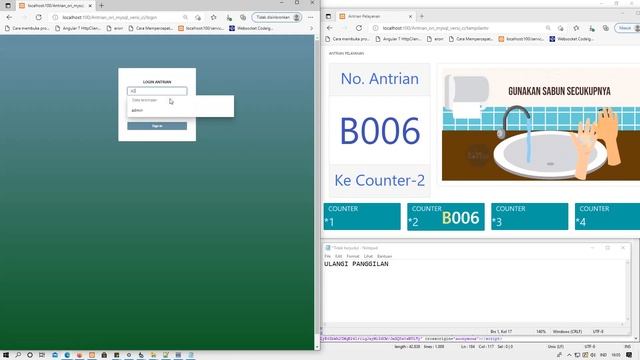The image size is (640, 360).
Task: Open 'localhost:100/servic...' bookmark in right browser
Action: click(521, 39)
